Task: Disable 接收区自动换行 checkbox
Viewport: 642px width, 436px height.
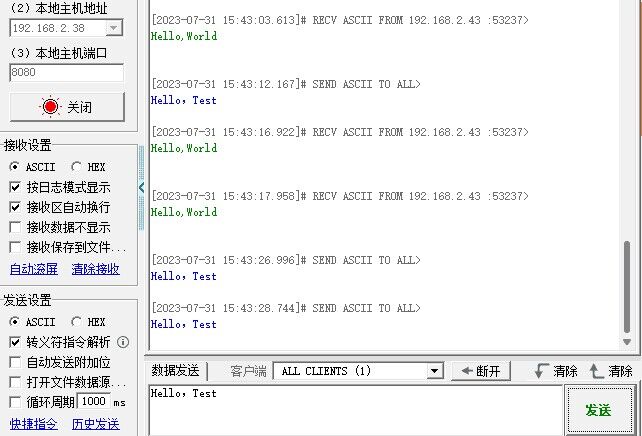Action: 14,207
